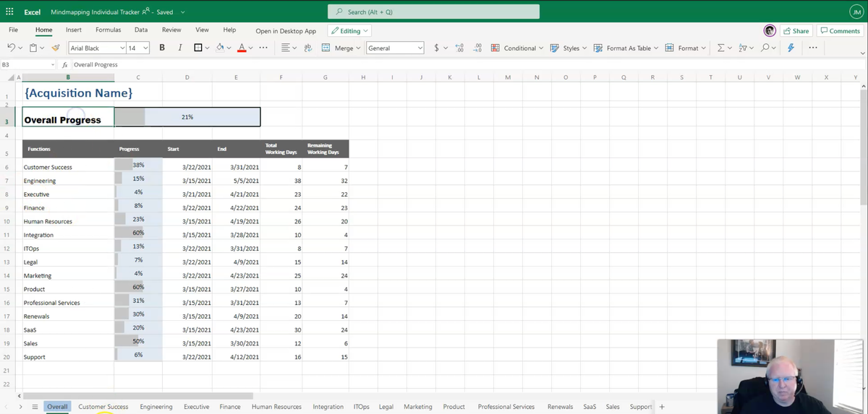Screen dimensions: 868x414
Task: Click the Format Painter brush icon
Action: 56,48
